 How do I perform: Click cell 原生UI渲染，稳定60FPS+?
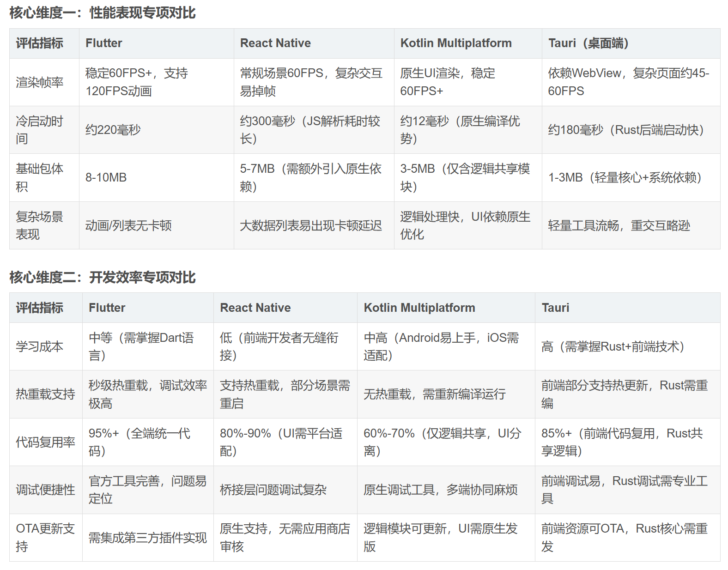[468, 82]
